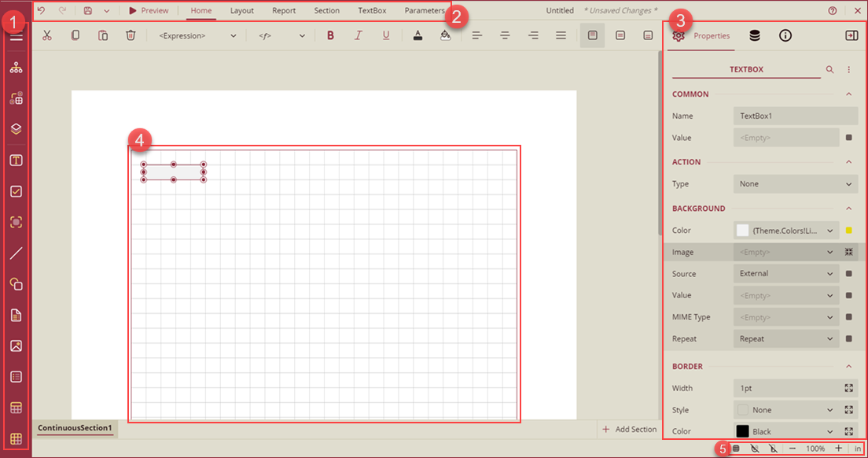Open the Border Style dropdown

pos(786,410)
